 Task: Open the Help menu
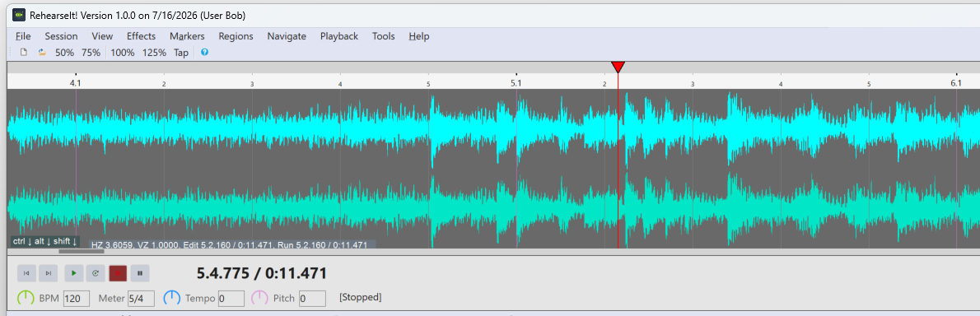point(418,36)
